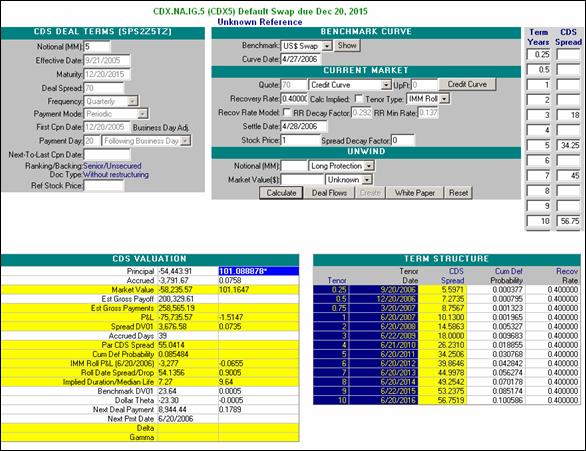Click the CDS Spread column header in Term Structure
The height and width of the screenshot is (451, 586).
(453, 276)
